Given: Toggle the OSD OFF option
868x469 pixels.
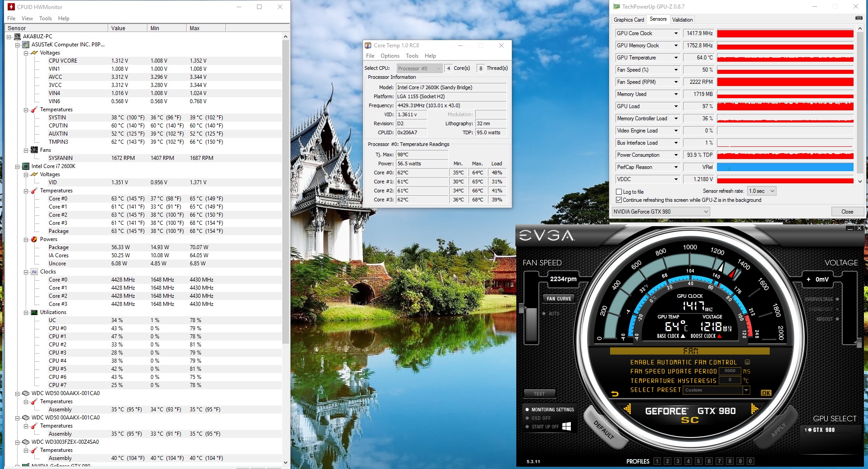Looking at the screenshot, I should pos(538,418).
